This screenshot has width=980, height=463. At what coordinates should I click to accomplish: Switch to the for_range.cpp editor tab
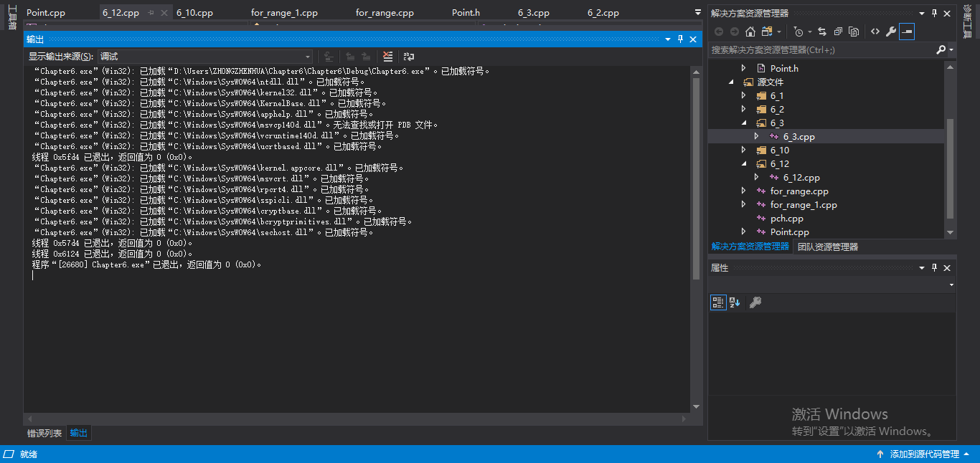(385, 13)
